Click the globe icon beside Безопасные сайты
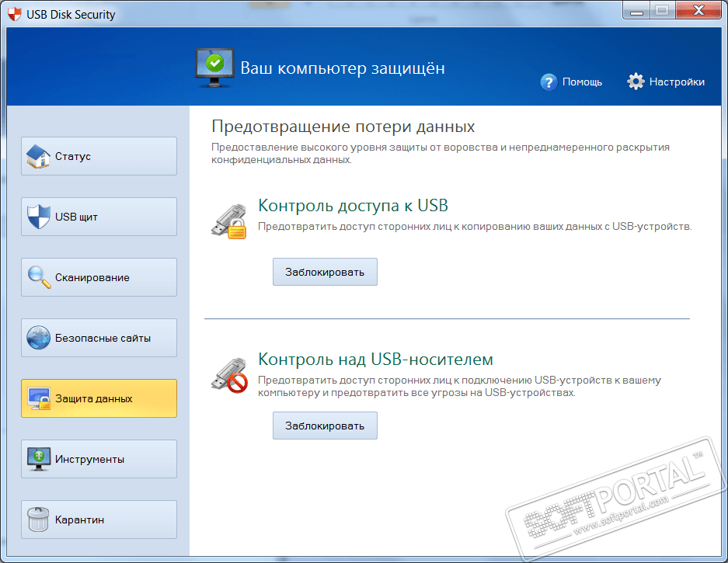 38,338
